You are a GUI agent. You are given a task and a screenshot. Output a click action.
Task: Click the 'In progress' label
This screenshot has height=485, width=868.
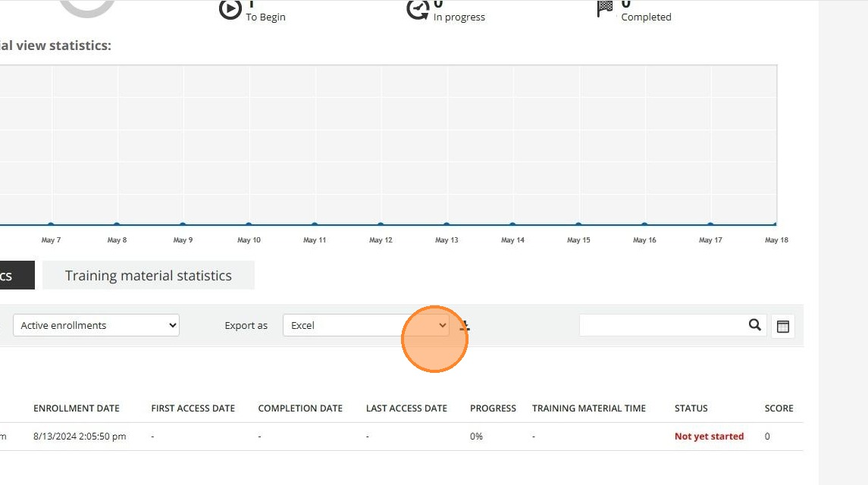pos(459,17)
